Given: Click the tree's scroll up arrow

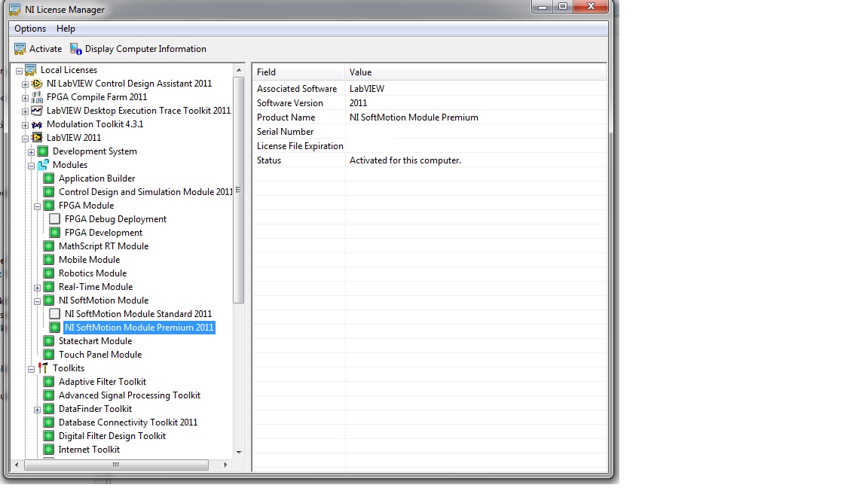Looking at the screenshot, I should point(239,70).
